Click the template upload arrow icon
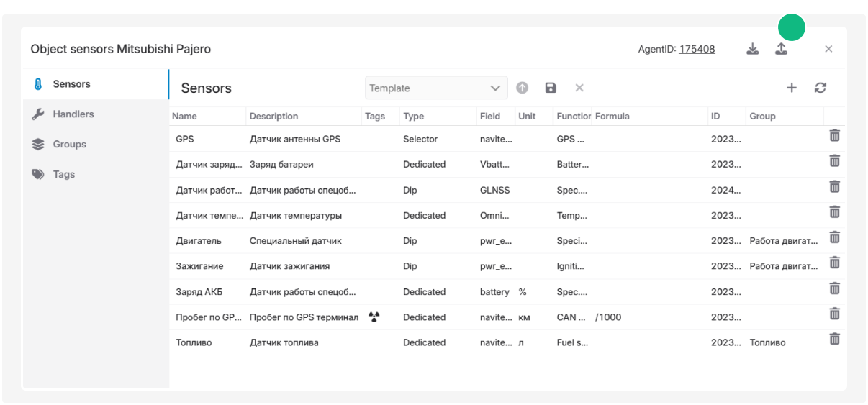This screenshot has width=868, height=405. (523, 88)
